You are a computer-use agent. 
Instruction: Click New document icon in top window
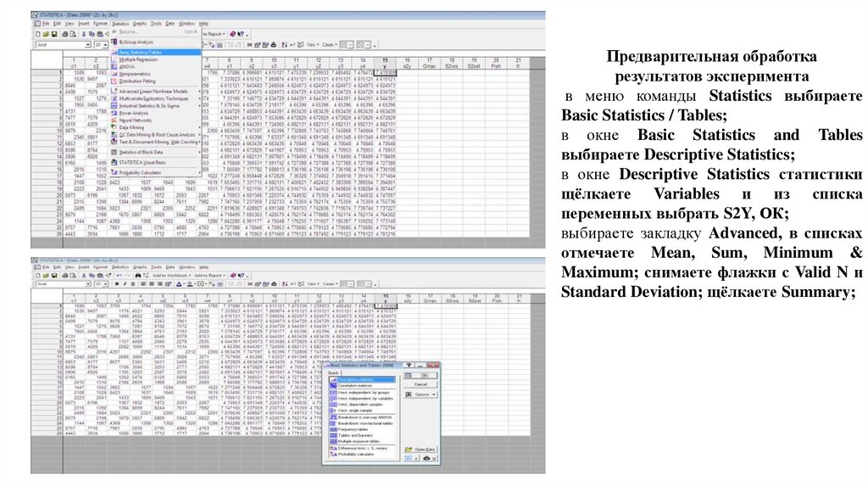[x=37, y=34]
